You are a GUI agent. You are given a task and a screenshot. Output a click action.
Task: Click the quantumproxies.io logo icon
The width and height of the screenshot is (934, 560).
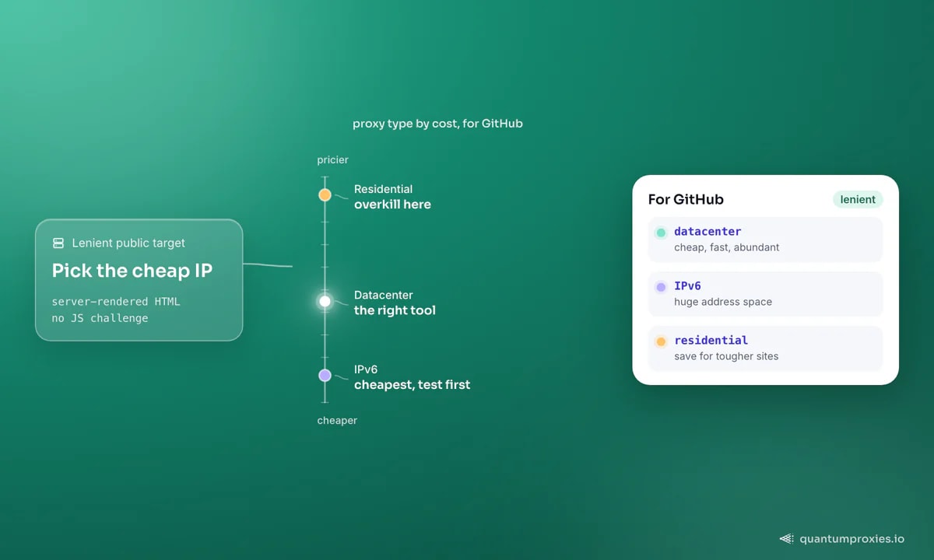pyautogui.click(x=786, y=538)
